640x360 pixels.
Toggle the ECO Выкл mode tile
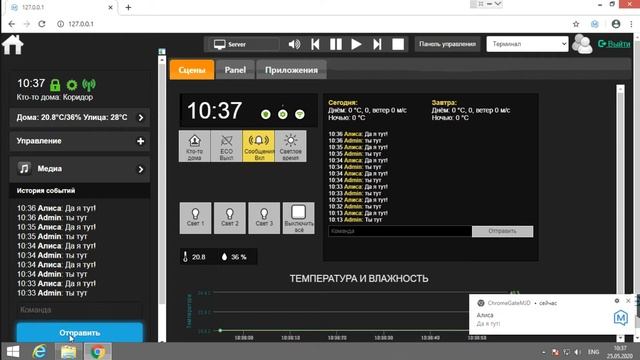point(226,146)
